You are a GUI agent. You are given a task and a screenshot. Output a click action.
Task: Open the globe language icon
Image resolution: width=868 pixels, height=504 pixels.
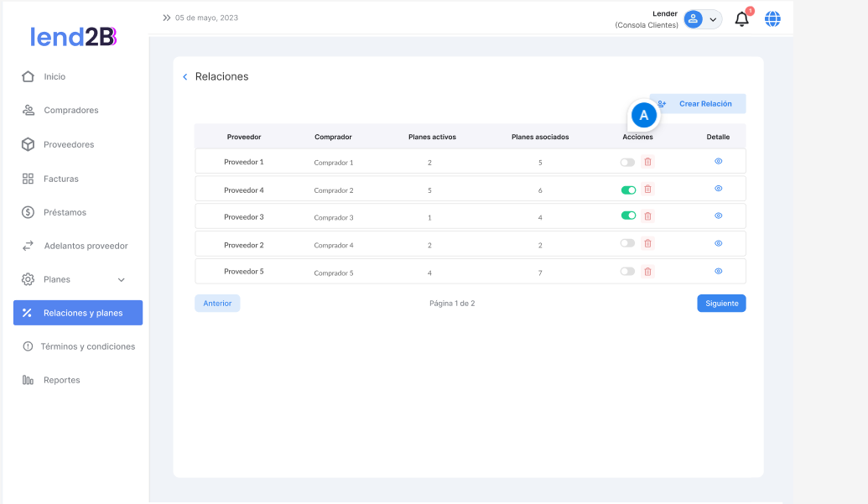coord(772,19)
